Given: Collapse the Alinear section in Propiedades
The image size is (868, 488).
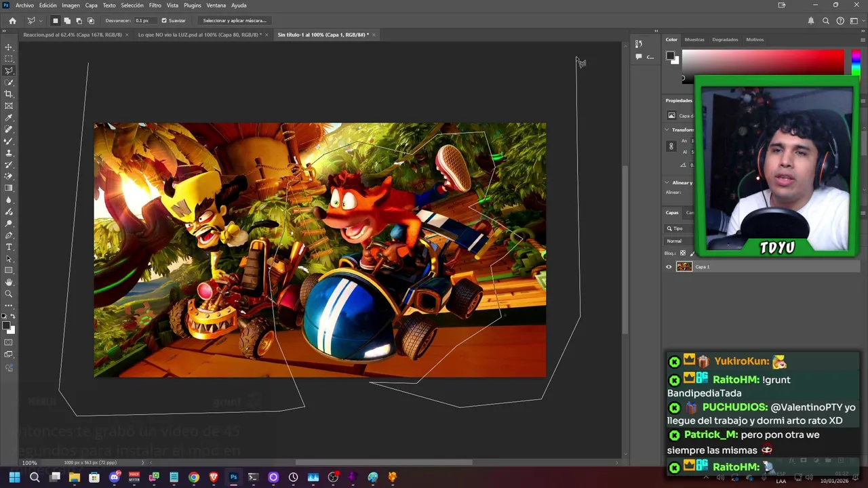Looking at the screenshot, I should (x=667, y=182).
